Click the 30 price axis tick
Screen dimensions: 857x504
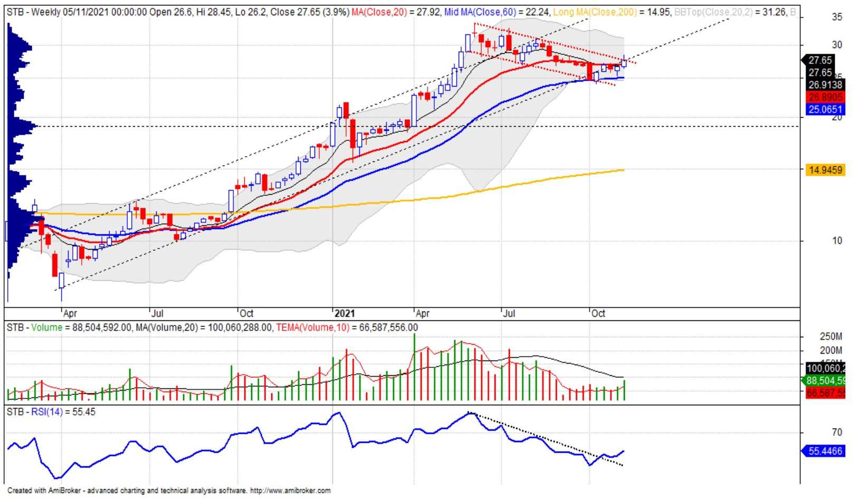click(837, 45)
